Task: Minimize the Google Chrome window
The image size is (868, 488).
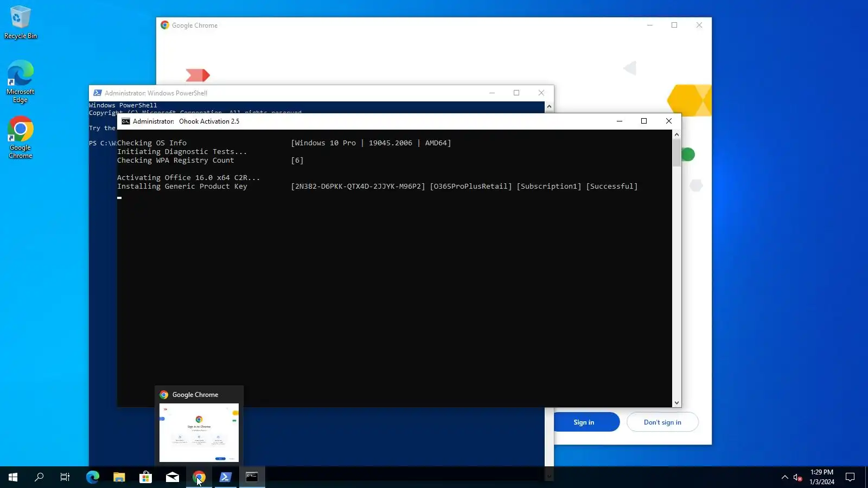Action: [x=650, y=25]
